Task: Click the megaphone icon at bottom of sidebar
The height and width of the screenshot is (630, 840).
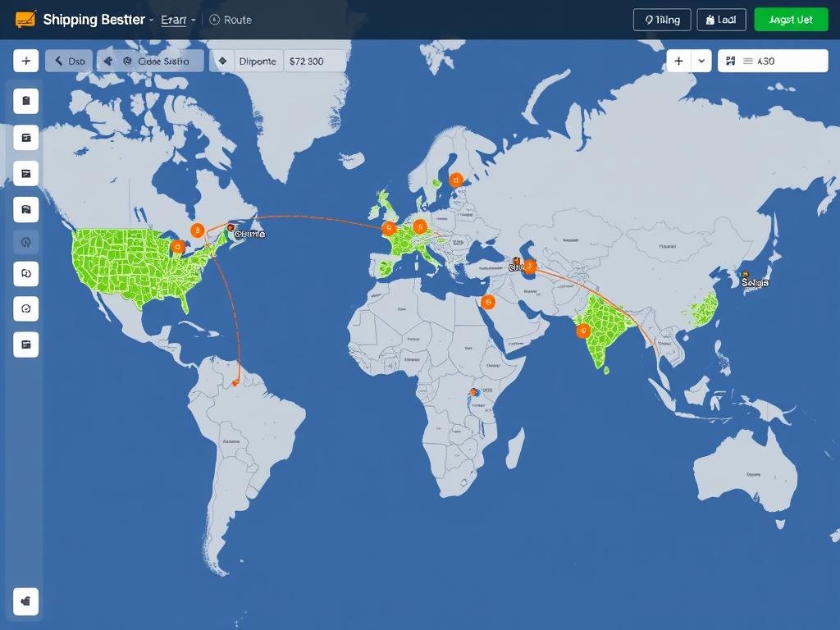Action: (25, 601)
